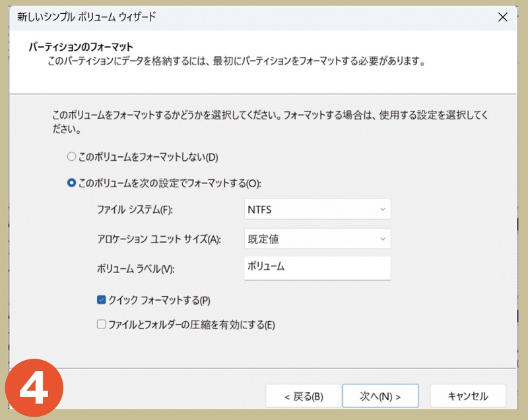Click the chevron arrow beside 既定値
The image size is (528, 420).
coord(382,239)
